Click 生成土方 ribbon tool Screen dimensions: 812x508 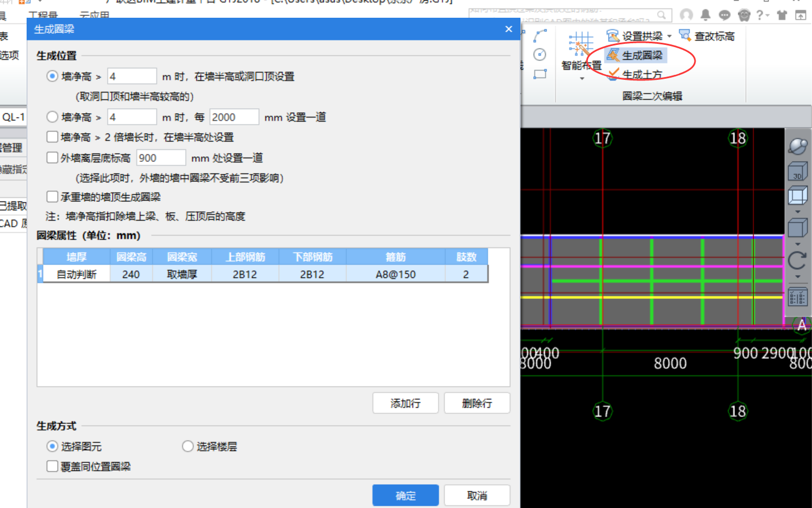pyautogui.click(x=635, y=74)
